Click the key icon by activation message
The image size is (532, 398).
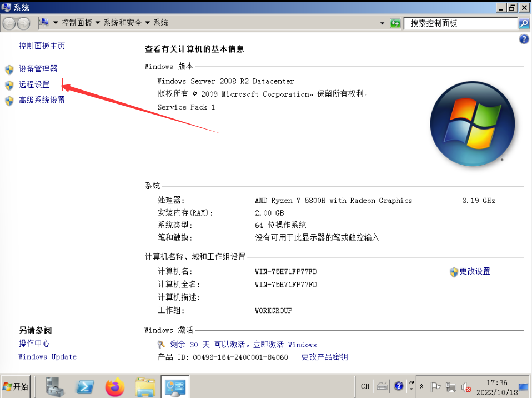coord(162,345)
